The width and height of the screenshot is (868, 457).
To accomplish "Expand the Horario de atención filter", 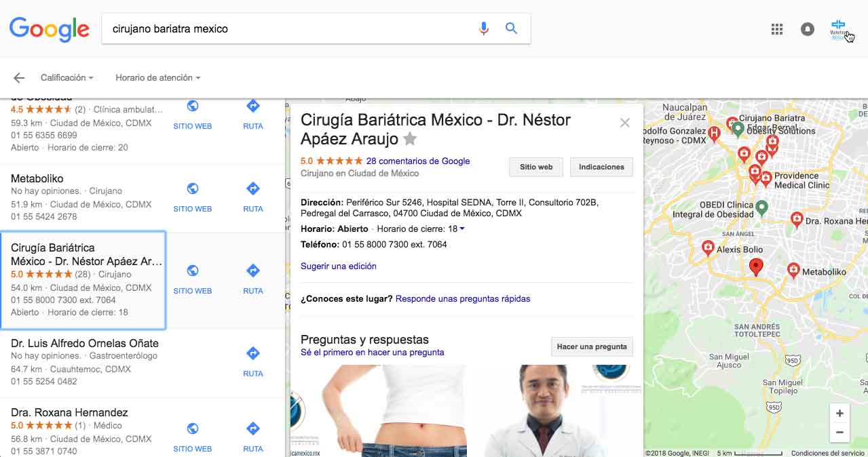I will click(157, 78).
